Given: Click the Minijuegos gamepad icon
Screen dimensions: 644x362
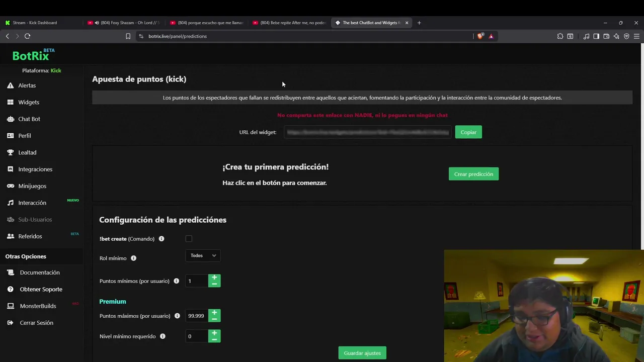Looking at the screenshot, I should 10,186.
